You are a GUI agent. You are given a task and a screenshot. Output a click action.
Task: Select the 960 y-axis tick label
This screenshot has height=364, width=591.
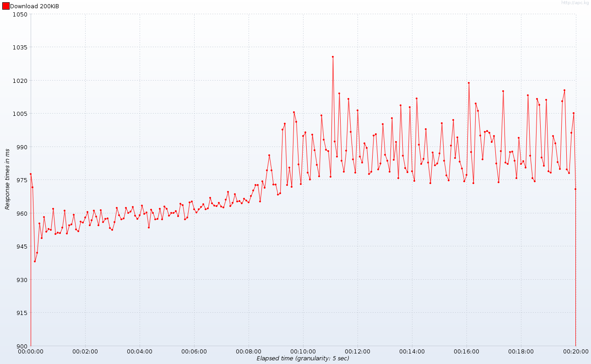tap(23, 213)
